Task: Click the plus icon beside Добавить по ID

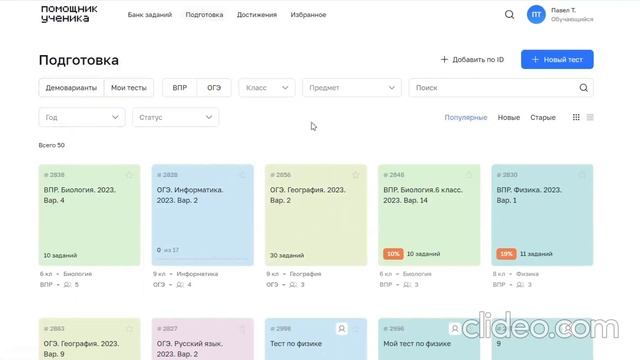Action: click(x=444, y=60)
